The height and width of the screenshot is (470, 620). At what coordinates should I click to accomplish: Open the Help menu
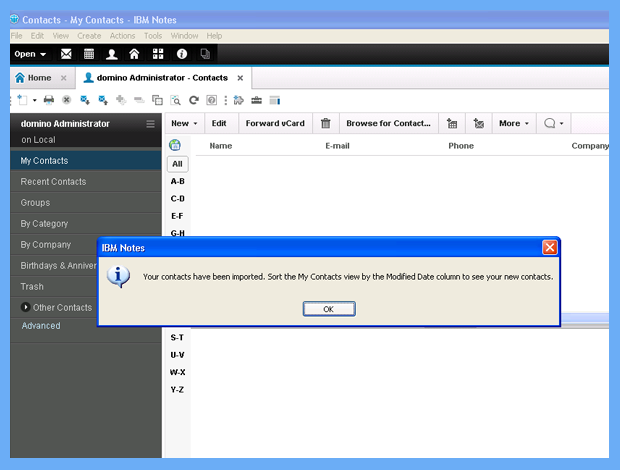click(214, 36)
